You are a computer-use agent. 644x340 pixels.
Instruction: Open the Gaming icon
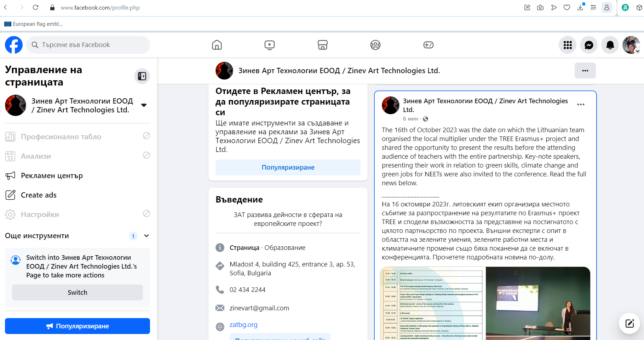pyautogui.click(x=429, y=45)
